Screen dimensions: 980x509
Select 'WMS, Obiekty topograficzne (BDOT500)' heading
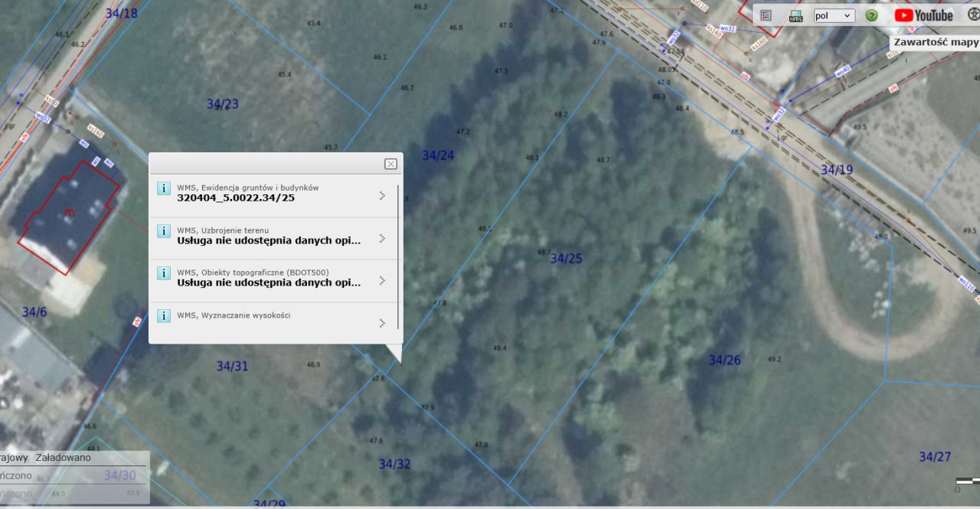tap(253, 272)
